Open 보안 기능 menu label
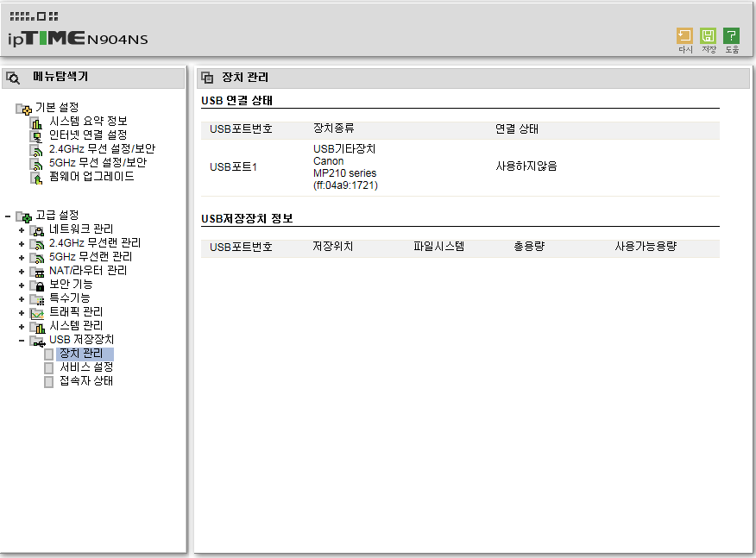756x558 pixels. [71, 285]
